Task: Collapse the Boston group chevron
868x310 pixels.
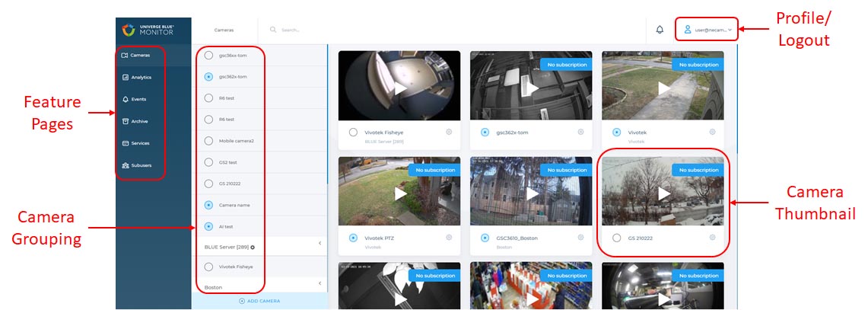Action: (x=320, y=284)
